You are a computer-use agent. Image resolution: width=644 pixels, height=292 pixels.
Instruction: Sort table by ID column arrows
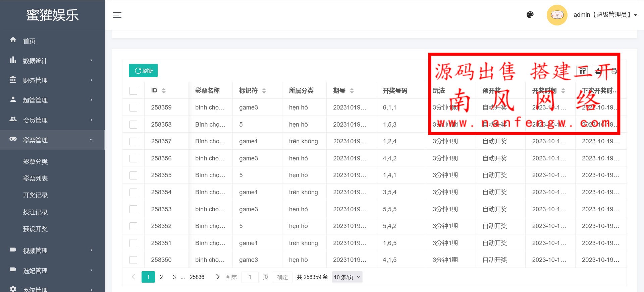click(164, 91)
